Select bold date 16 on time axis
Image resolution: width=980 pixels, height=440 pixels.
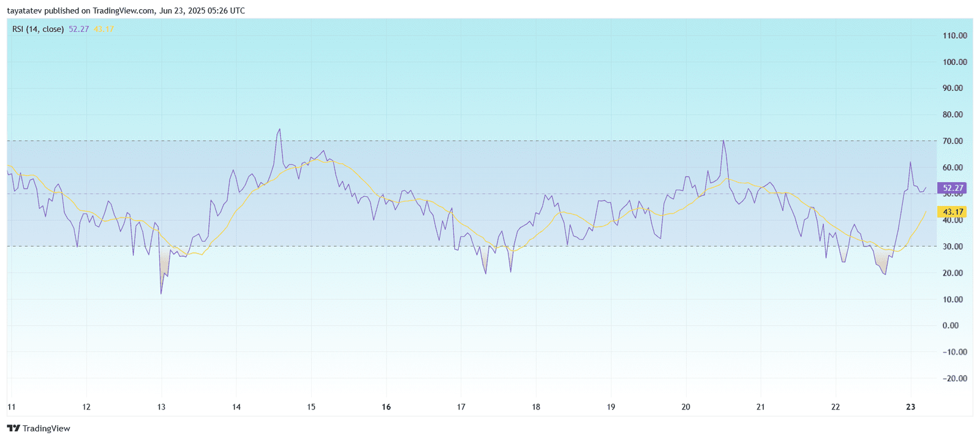pos(386,407)
